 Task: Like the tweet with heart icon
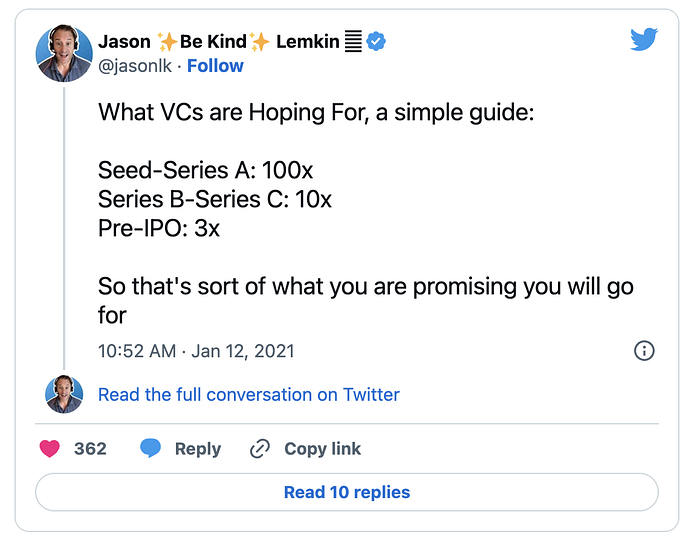point(50,449)
